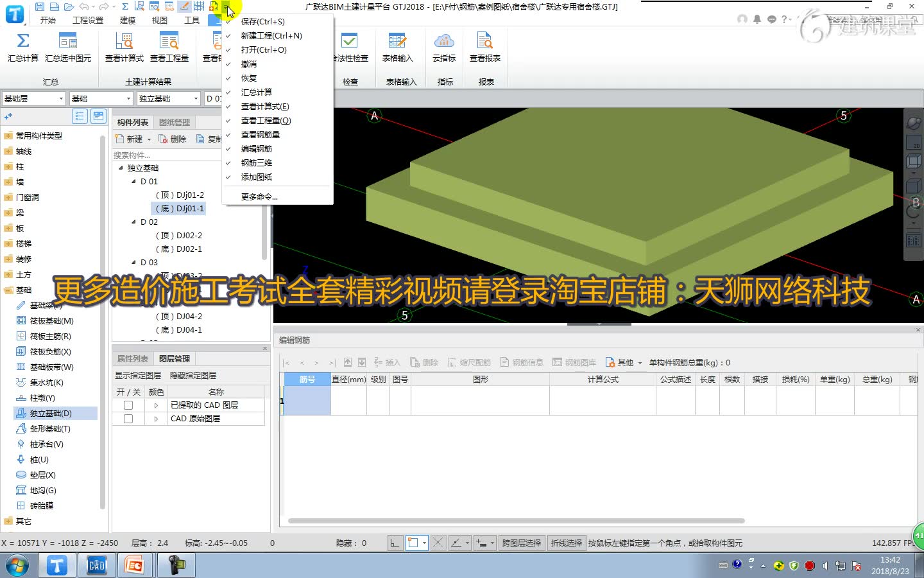The width and height of the screenshot is (924, 578).
Task: Click 跨图层选择 status bar button
Action: (521, 543)
